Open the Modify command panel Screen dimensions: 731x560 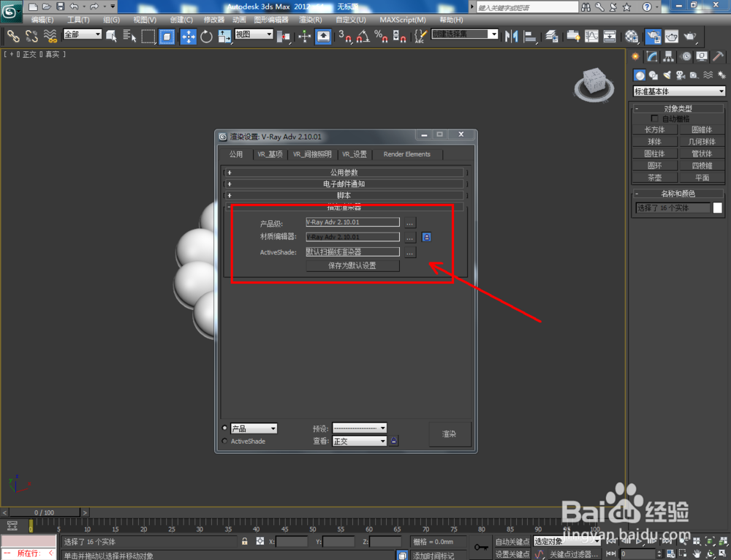coord(652,56)
